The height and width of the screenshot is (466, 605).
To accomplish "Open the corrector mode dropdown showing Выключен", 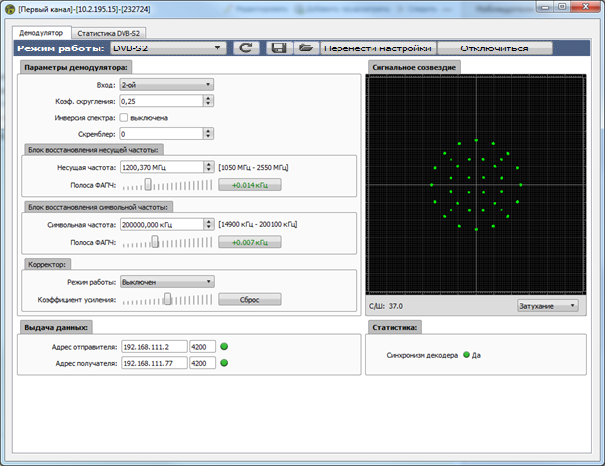I will click(166, 282).
